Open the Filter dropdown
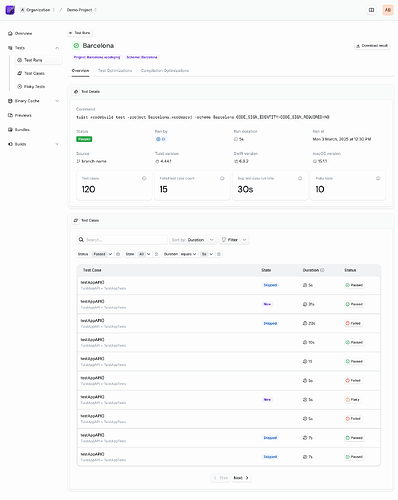Screen dimensions: 398x500 (x=234, y=240)
